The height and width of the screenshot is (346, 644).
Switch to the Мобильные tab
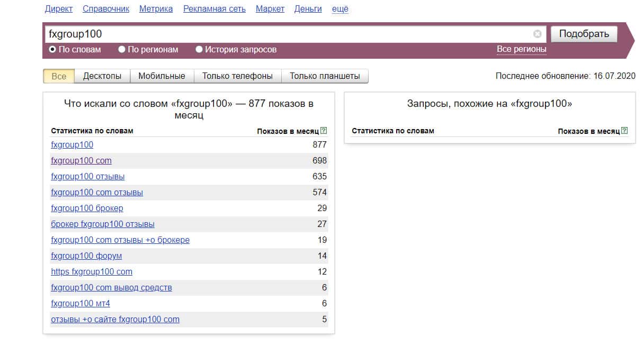(162, 76)
